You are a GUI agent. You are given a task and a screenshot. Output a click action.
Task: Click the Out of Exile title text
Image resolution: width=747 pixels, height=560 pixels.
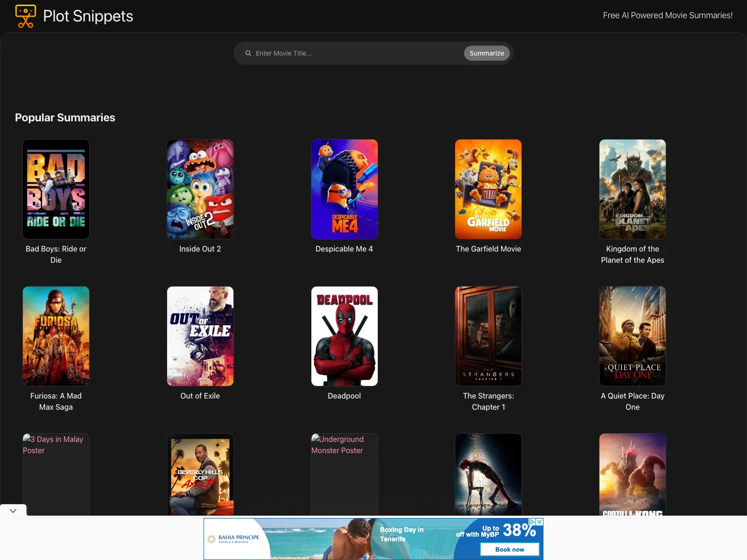pyautogui.click(x=200, y=396)
